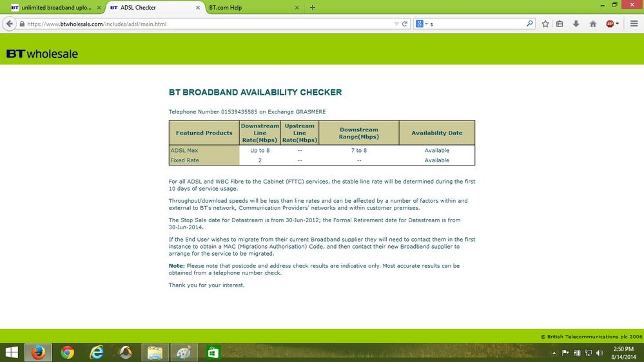Open the Windows Store taskbar icon
The image size is (644, 362).
click(213, 352)
